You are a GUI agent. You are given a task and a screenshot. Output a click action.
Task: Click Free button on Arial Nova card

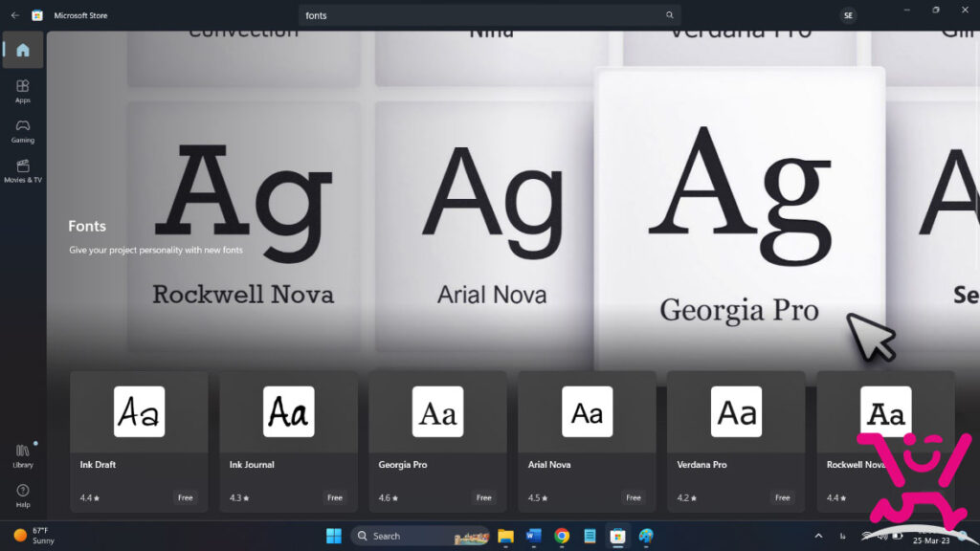[634, 497]
